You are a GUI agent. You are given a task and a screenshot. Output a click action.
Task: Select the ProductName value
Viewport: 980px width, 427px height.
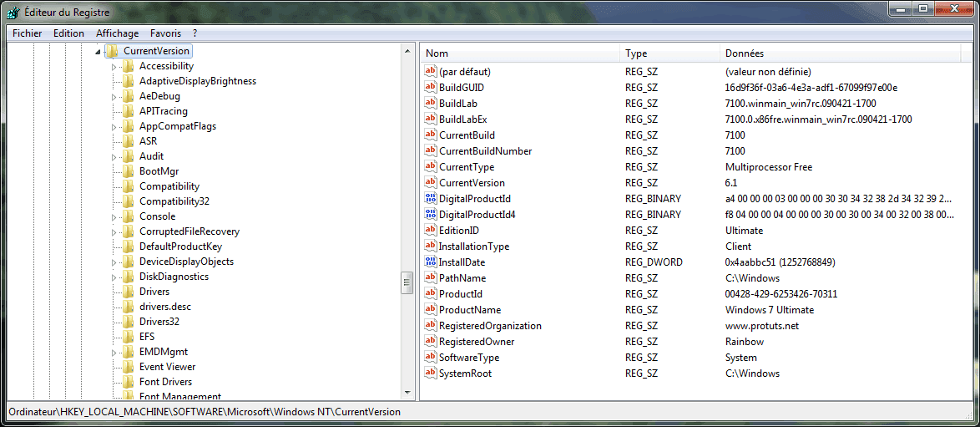pyautogui.click(x=470, y=310)
